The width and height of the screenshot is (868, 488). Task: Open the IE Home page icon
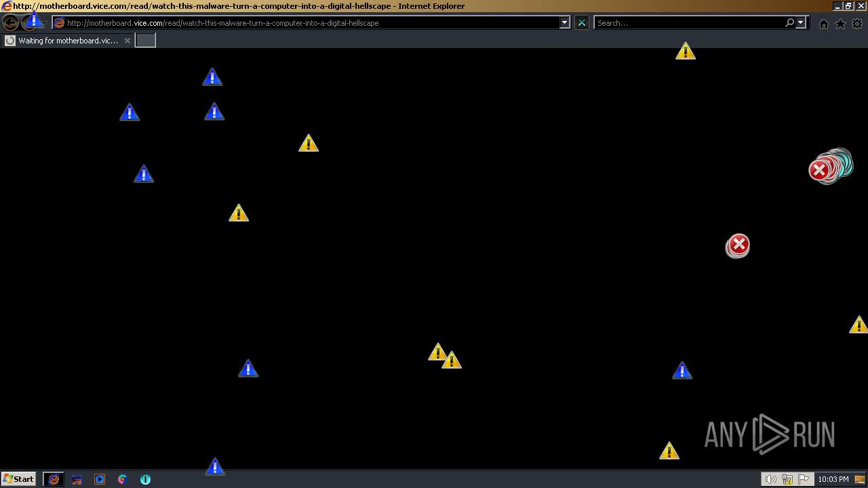(x=824, y=24)
